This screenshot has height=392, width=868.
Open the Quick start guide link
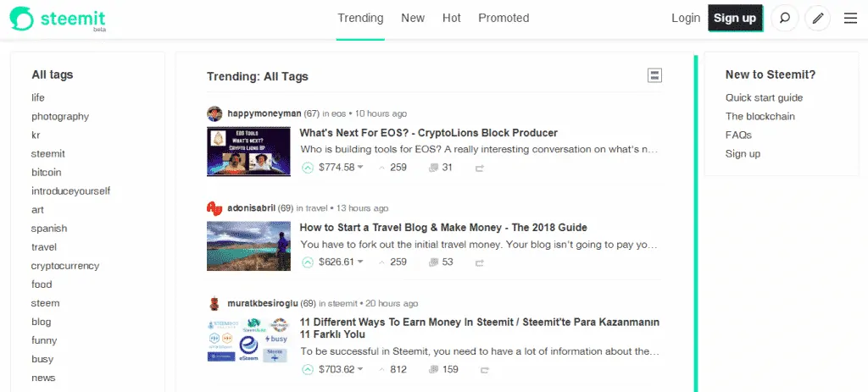(764, 97)
